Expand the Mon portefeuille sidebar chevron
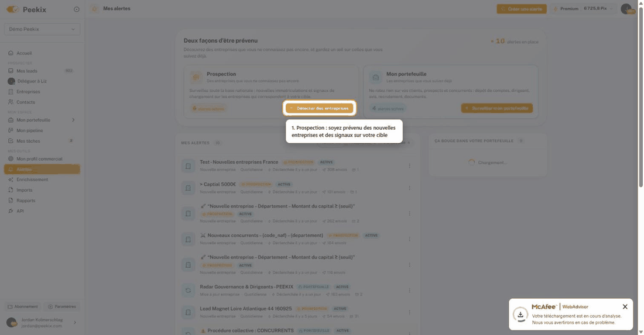Viewport: 644px width, 335px height. click(x=74, y=120)
